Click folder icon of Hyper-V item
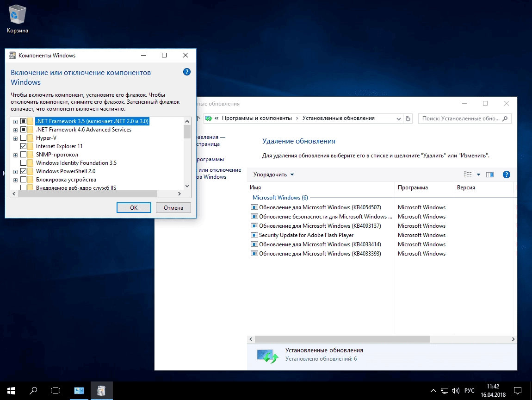This screenshot has height=400, width=532. coord(30,138)
